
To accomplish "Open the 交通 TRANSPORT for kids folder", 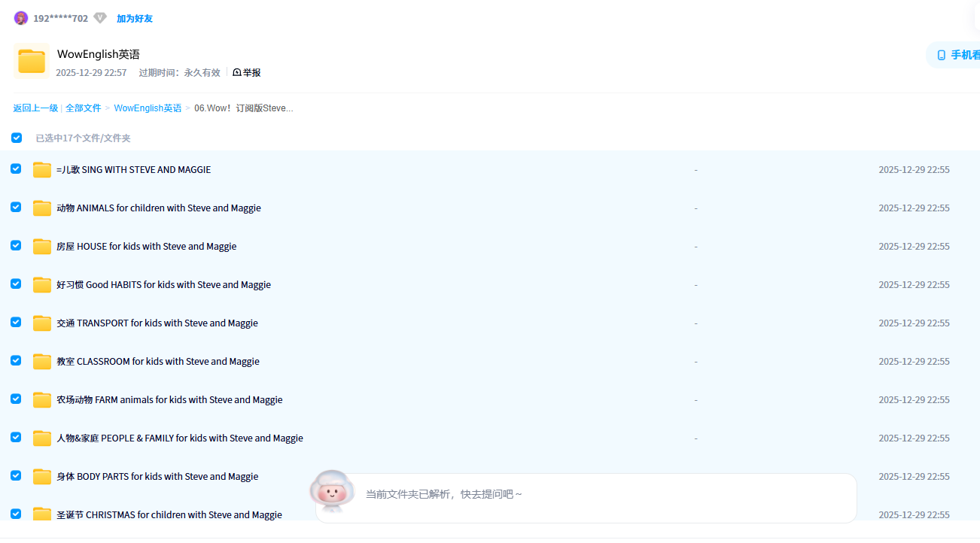I will pos(157,323).
